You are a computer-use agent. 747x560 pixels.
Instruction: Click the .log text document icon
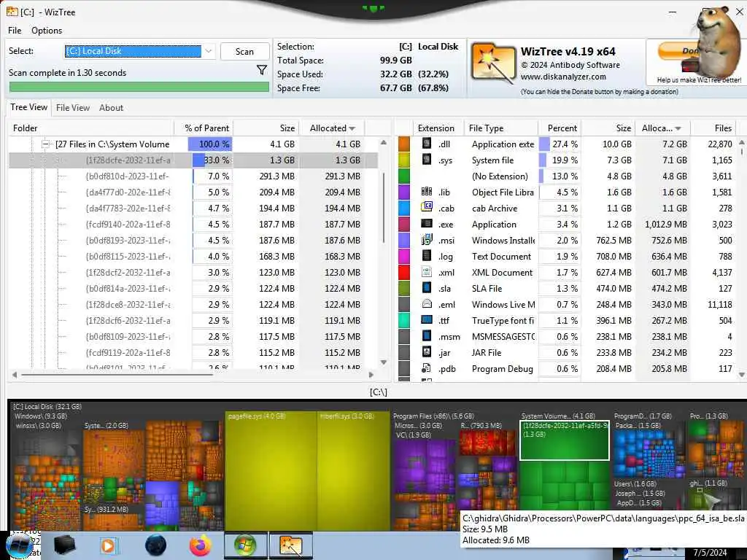tap(426, 256)
